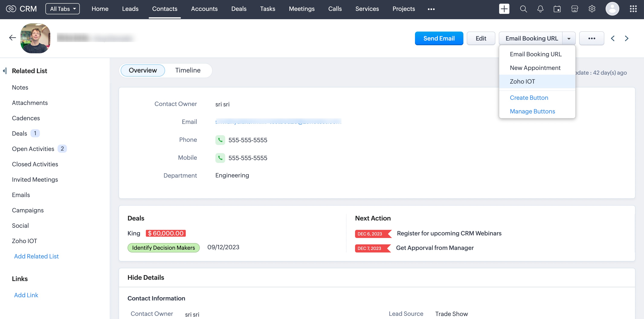Image resolution: width=644 pixels, height=319 pixels.
Task: Expand the Email Booking URL dropdown arrow
Action: point(569,39)
